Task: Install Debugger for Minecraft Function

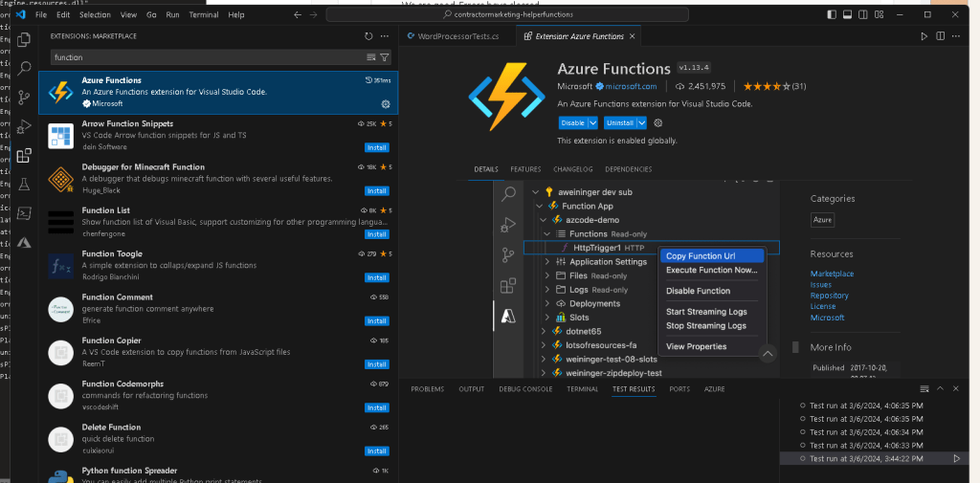Action: pyautogui.click(x=377, y=191)
